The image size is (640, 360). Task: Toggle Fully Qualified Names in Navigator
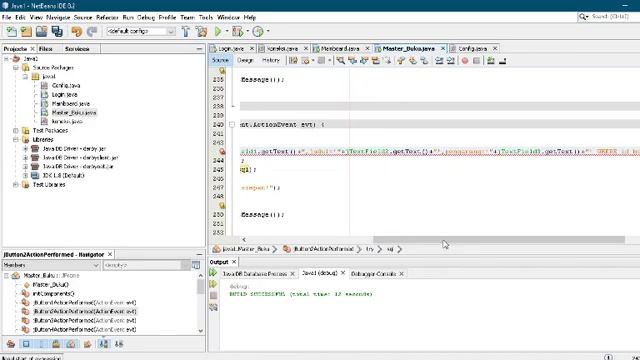click(87, 344)
